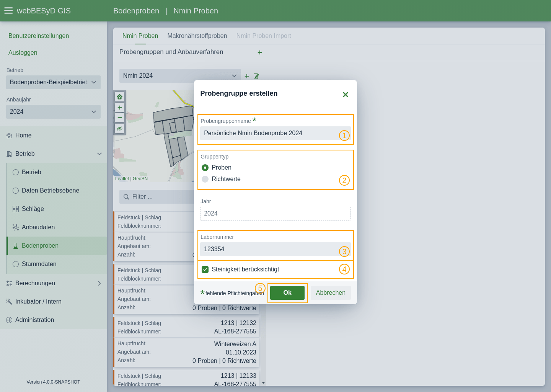Edit the Nmin 2024 group icon

pyautogui.click(x=256, y=76)
